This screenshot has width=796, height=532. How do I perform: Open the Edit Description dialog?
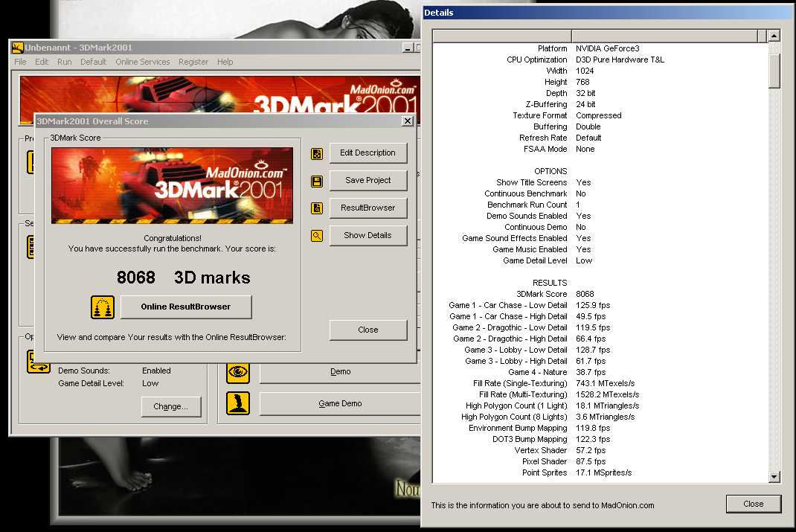pos(368,153)
